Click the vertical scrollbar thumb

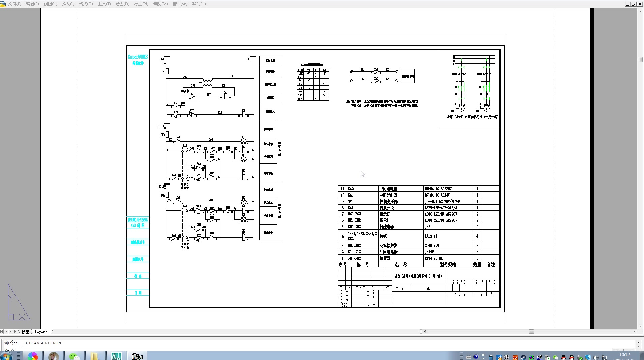(640, 59)
